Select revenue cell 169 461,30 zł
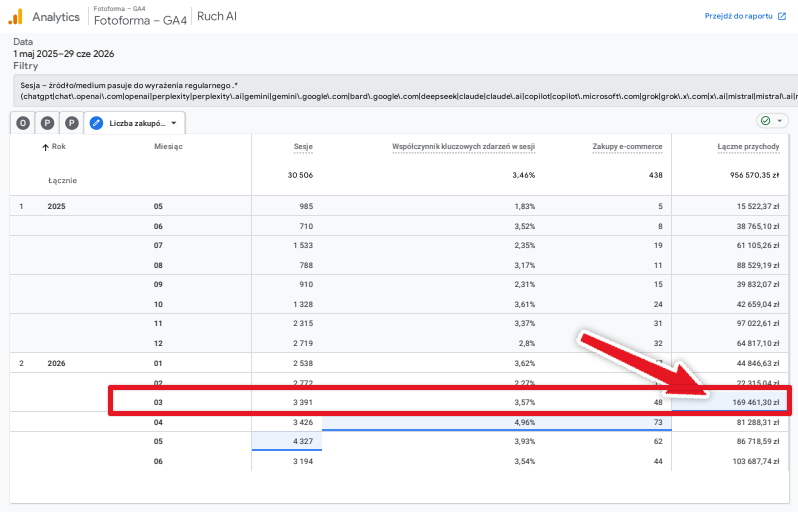Image resolution: width=798 pixels, height=512 pixels. tap(756, 403)
